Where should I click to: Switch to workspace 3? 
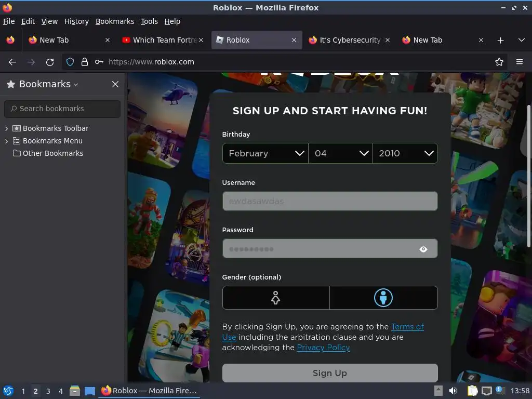48,391
